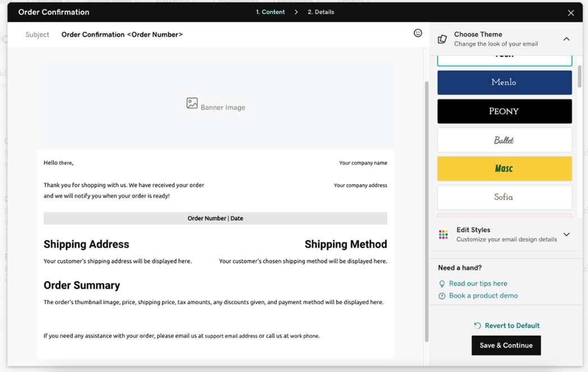Image resolution: width=588 pixels, height=372 pixels.
Task: Click the Revert to Default undo icon
Action: click(x=477, y=326)
